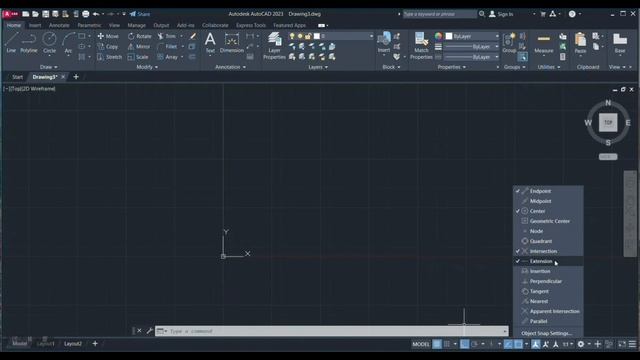Click the Insert block tool
The image size is (640, 360).
coord(384,42)
